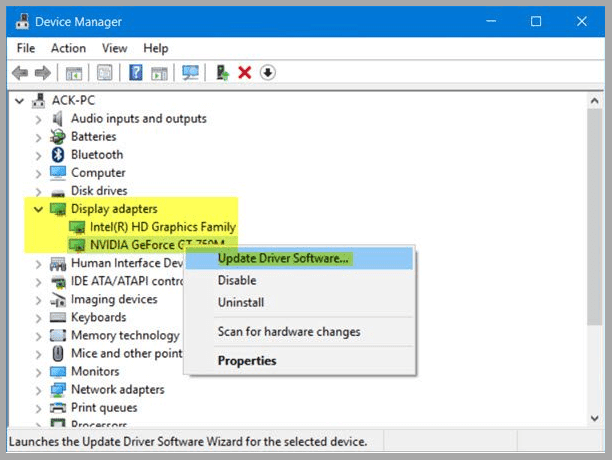Click the vertical scrollbar thumb
The width and height of the screenshot is (612, 460).
(594, 217)
